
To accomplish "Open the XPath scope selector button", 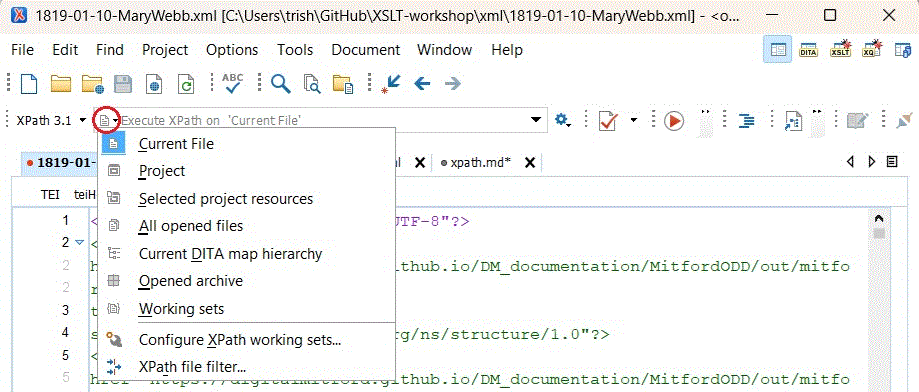I will (107, 121).
